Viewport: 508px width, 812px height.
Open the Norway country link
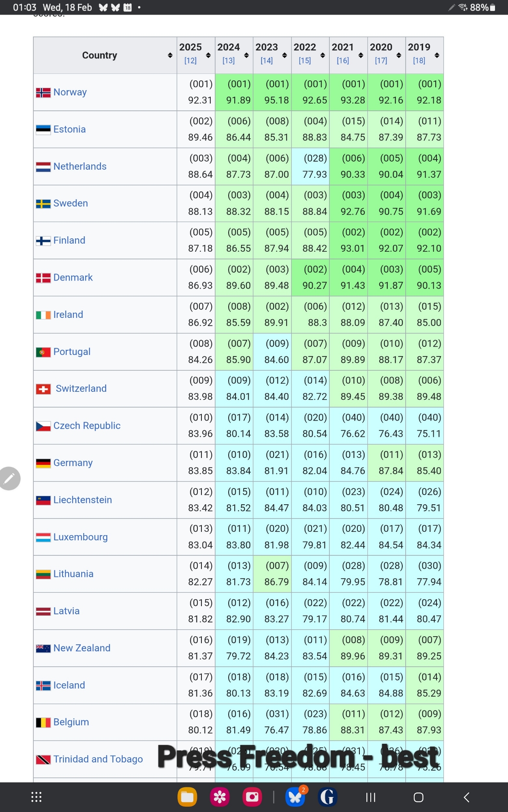(x=70, y=92)
